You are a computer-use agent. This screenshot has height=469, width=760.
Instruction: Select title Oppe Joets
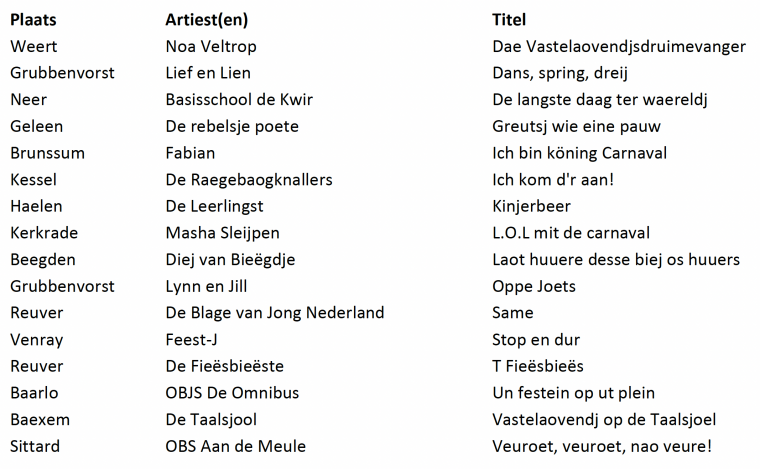534,287
